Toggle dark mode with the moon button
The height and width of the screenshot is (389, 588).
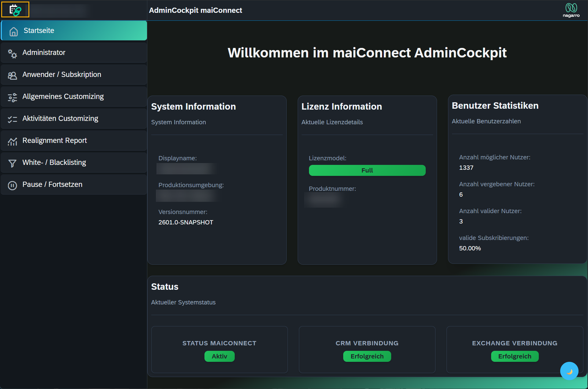pos(569,371)
